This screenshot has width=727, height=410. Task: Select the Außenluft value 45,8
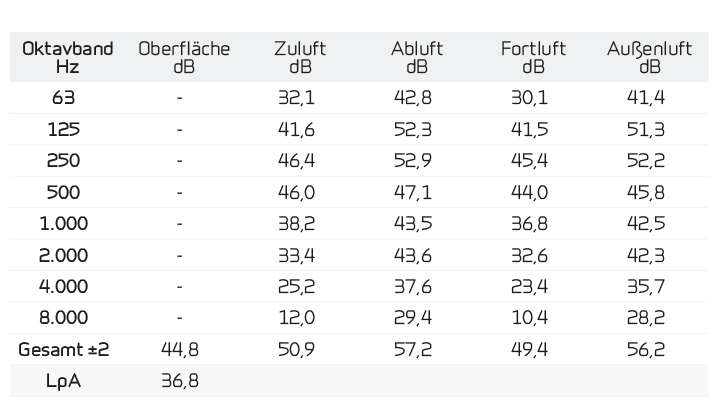tap(645, 192)
